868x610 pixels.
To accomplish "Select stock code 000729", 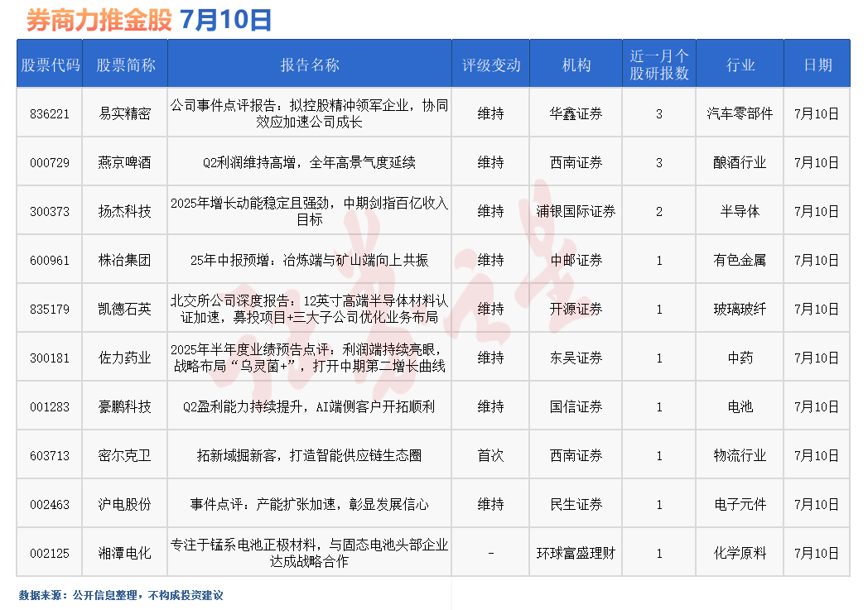I will 50,162.
